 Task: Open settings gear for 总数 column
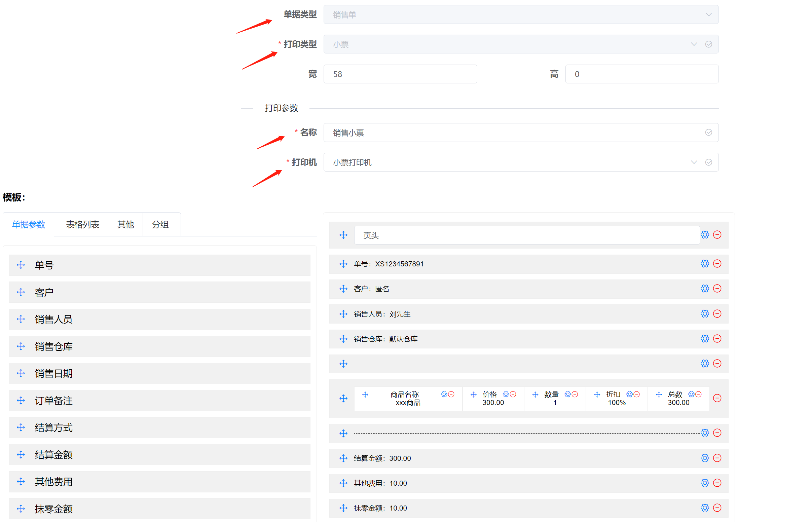pos(691,394)
